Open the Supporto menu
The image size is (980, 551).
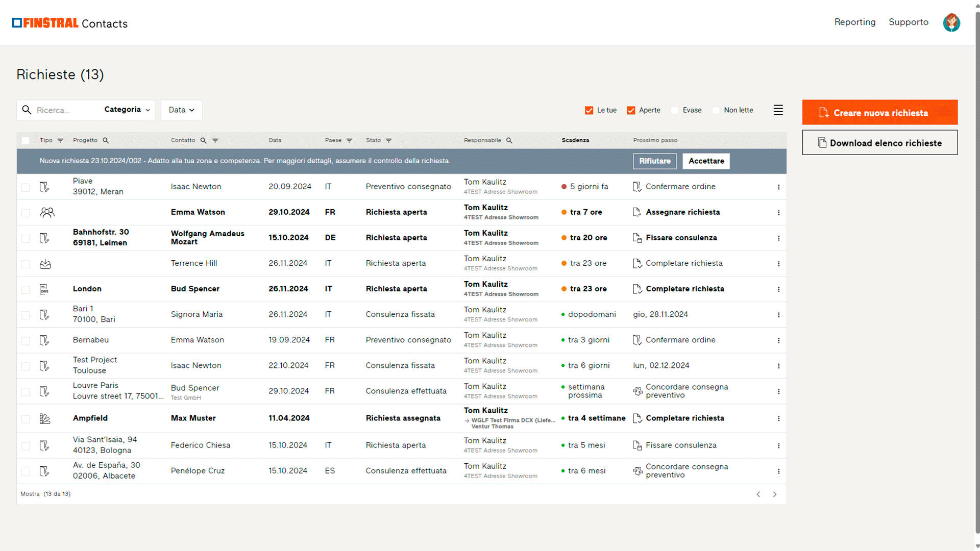pyautogui.click(x=908, y=22)
